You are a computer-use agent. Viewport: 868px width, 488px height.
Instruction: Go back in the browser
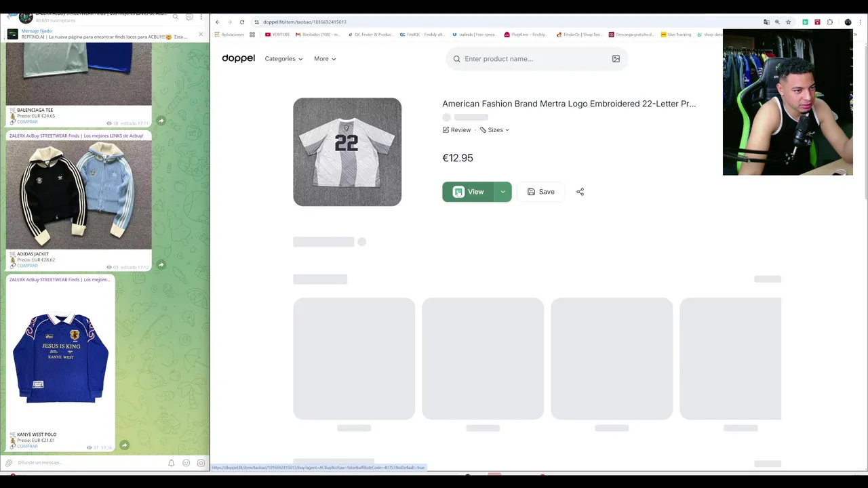(x=218, y=22)
